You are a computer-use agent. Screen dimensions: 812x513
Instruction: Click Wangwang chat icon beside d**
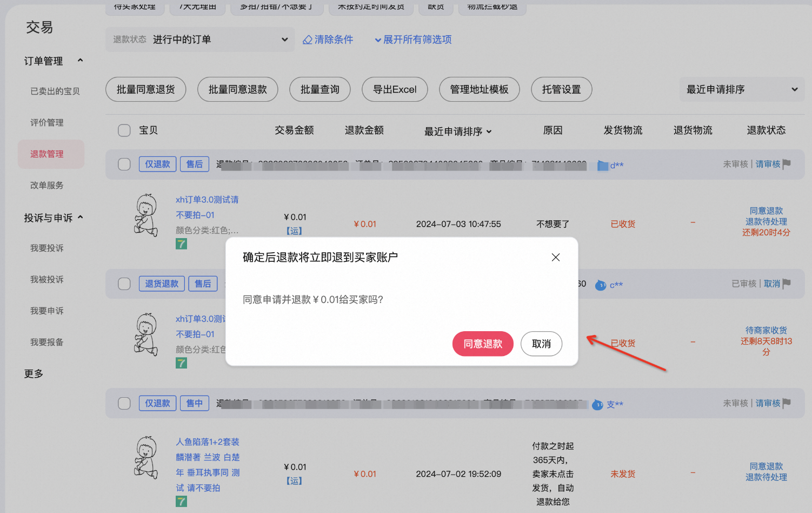click(603, 166)
